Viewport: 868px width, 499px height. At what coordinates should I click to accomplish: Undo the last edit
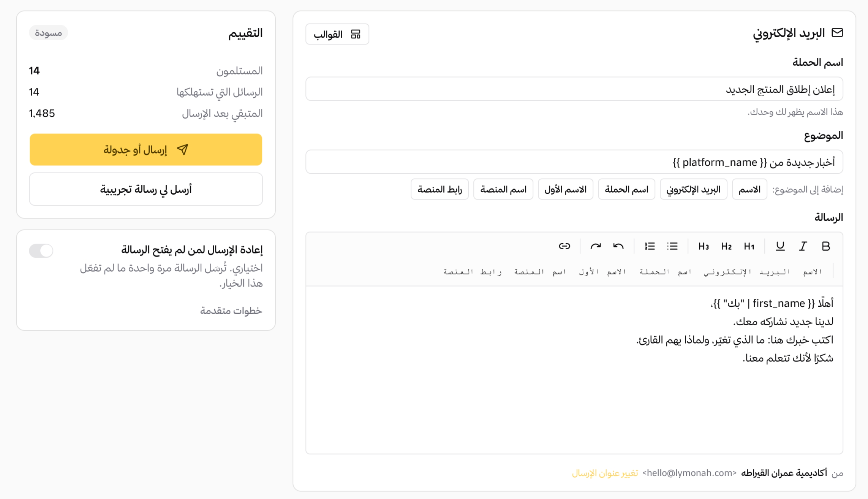pyautogui.click(x=618, y=246)
